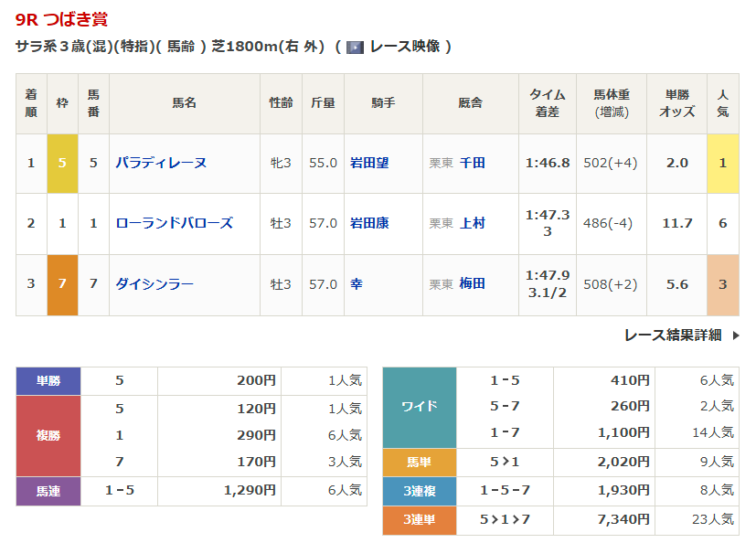Open jockey 幸 profile

point(357,284)
